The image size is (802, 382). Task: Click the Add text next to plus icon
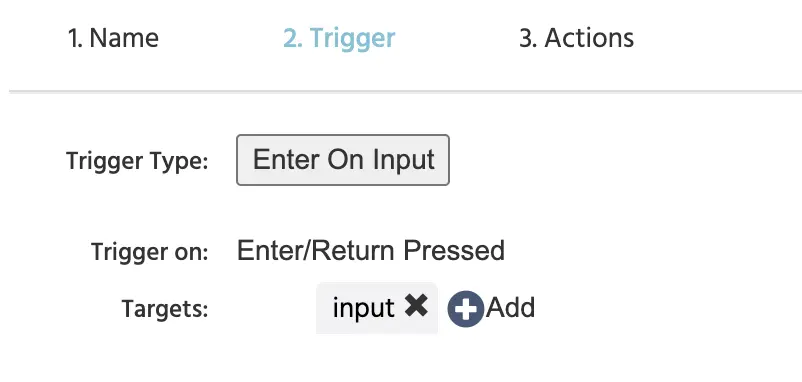coord(510,308)
